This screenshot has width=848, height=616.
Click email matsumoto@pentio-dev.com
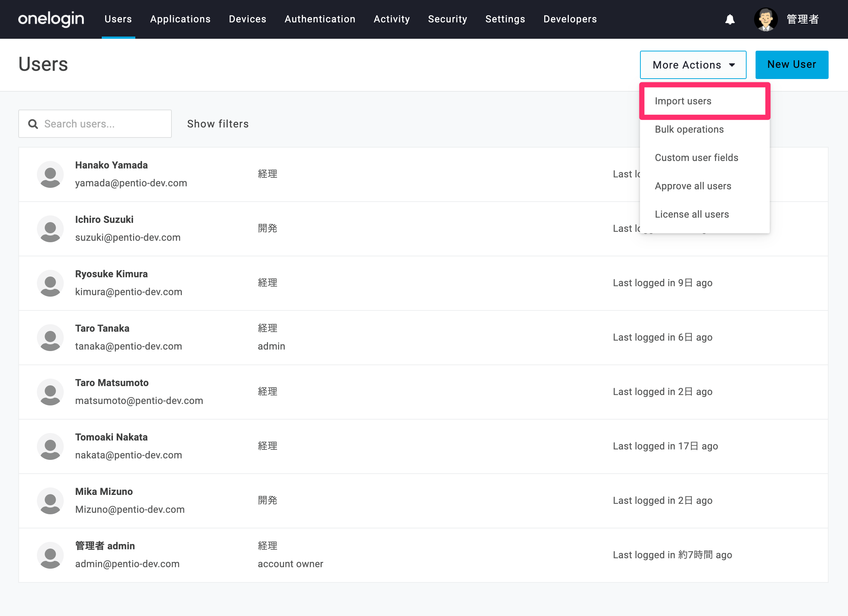click(139, 401)
